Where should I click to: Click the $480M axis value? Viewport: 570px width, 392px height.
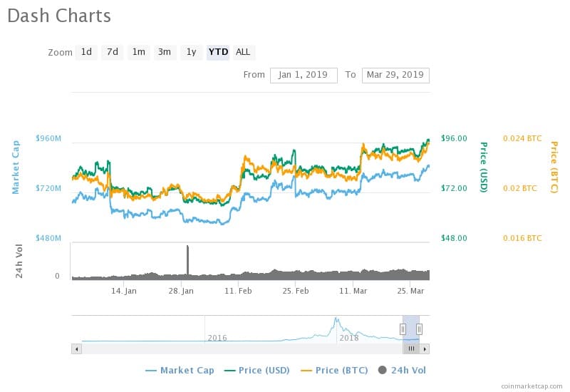coord(48,238)
